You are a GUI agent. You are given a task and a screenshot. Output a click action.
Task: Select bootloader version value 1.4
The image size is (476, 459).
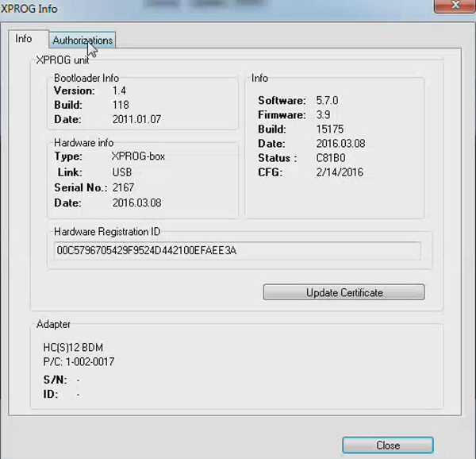(119, 91)
